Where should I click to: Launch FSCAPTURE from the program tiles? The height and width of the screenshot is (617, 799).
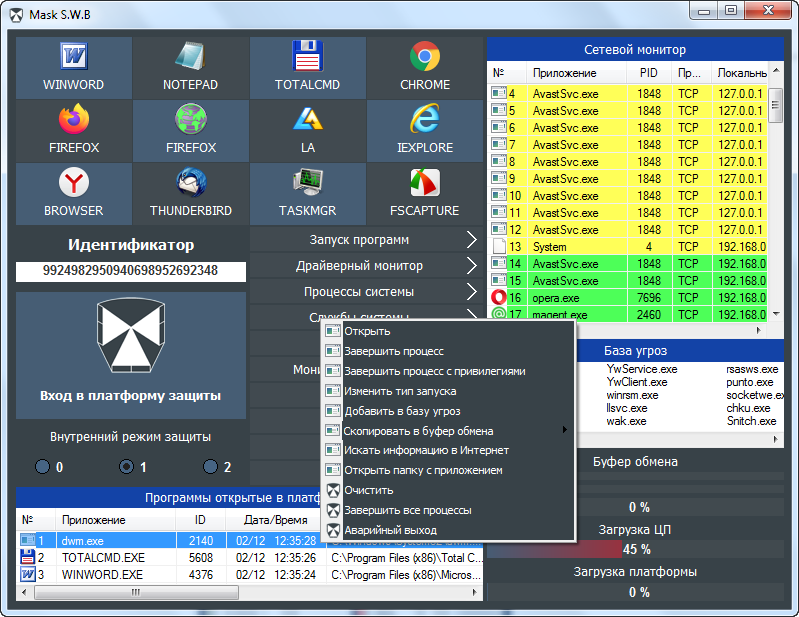pyautogui.click(x=425, y=193)
